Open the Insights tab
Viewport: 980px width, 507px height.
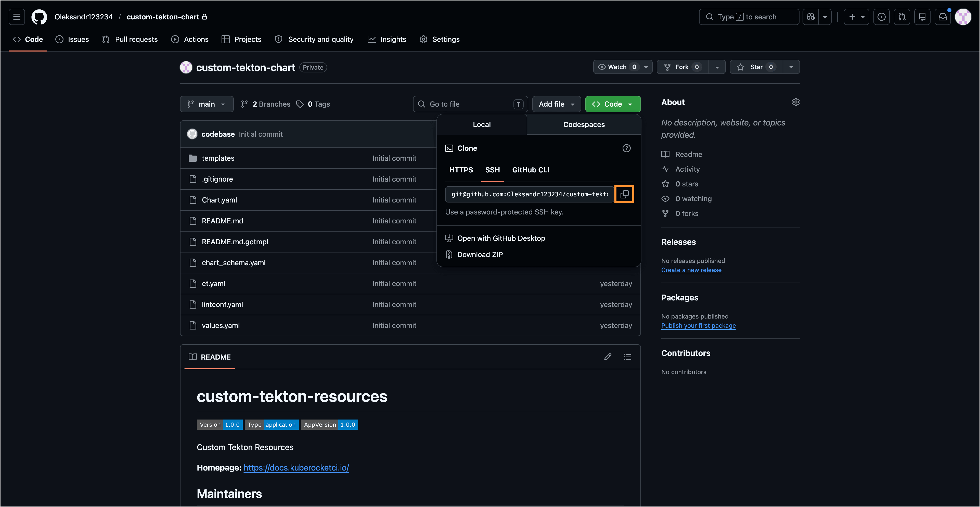387,39
